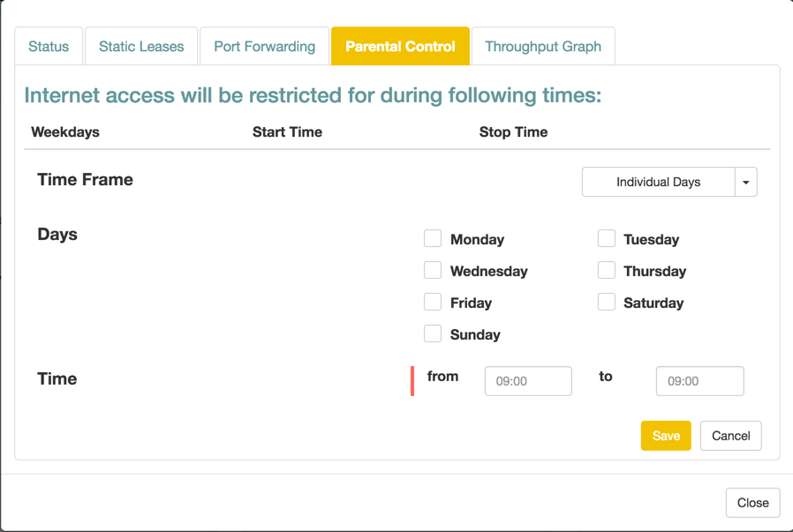Screen dimensions: 793x532
Task: Cancel the time restriction edit
Action: 730,436
